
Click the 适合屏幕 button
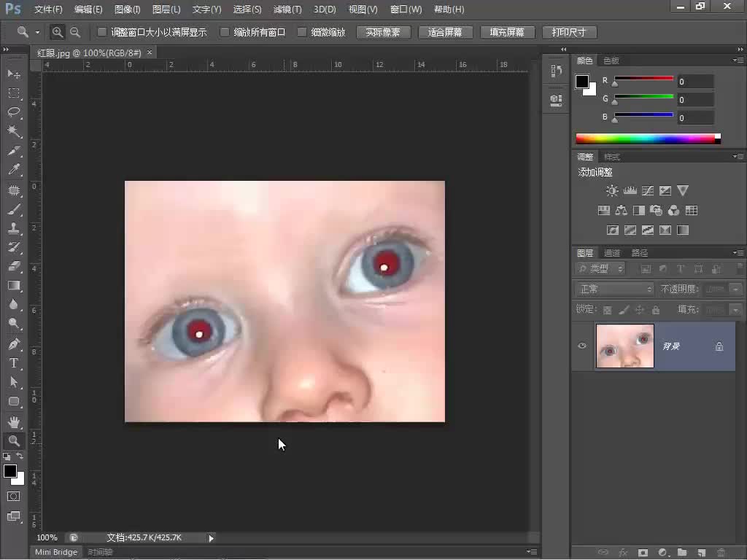[445, 32]
